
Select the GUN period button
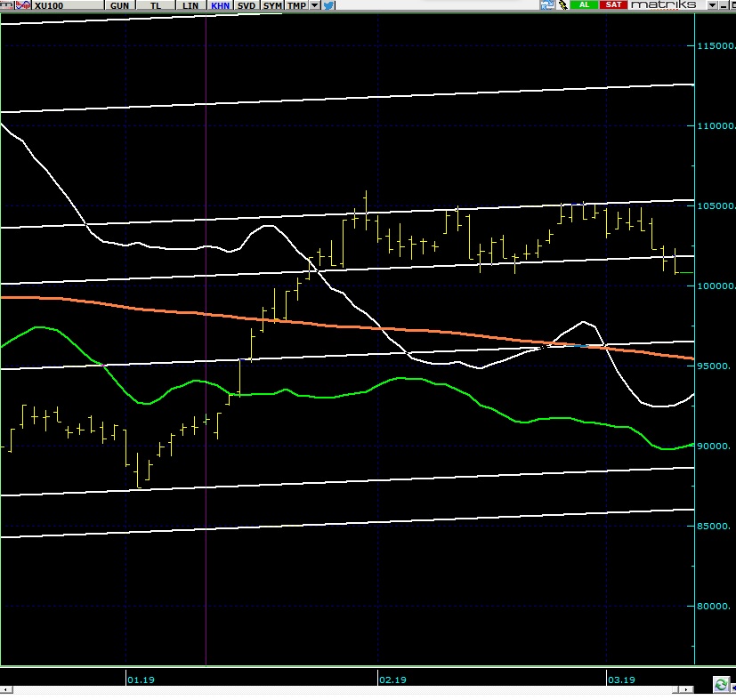click(x=119, y=5)
